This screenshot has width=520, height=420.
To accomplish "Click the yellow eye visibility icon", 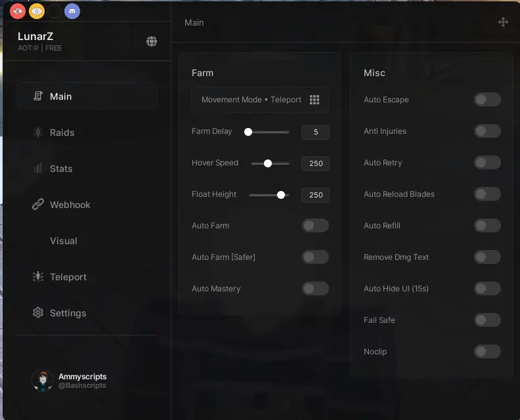I will point(37,11).
